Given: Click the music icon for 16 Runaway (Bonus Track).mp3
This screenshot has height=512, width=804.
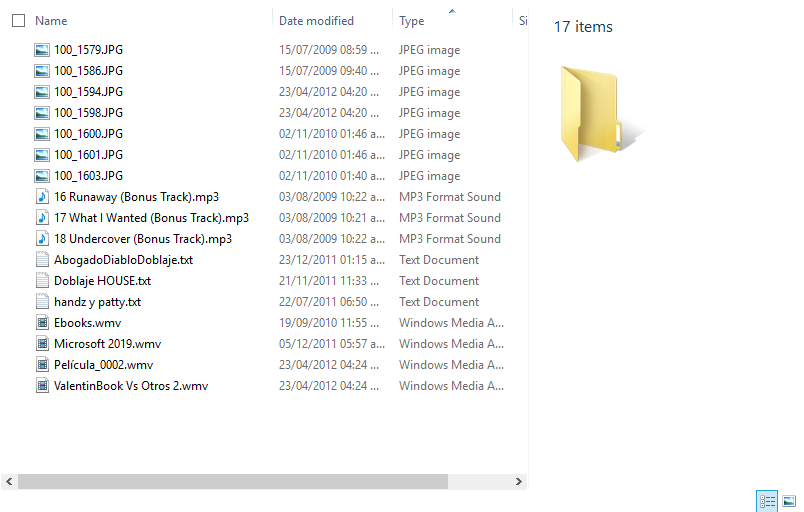Looking at the screenshot, I should point(42,197).
